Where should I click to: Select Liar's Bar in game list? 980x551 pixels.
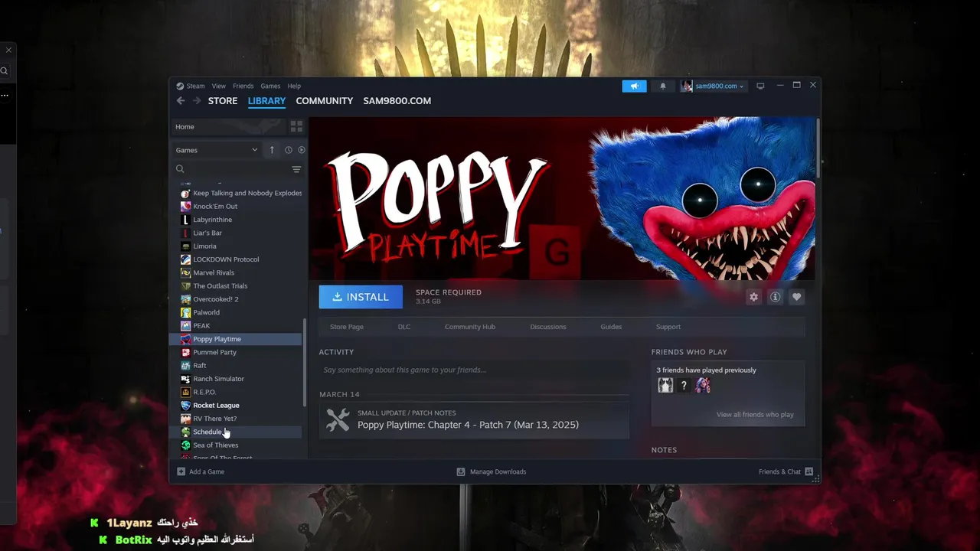207,233
